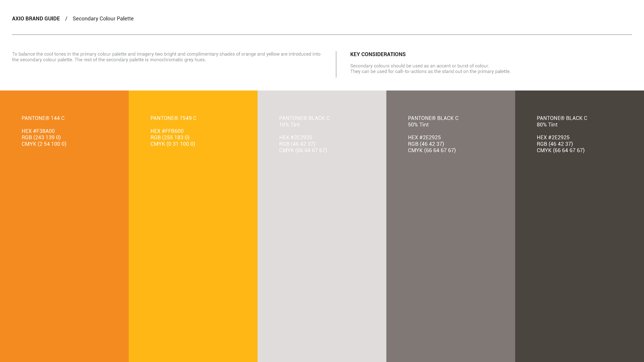644x362 pixels.
Task: Click CMYK (66 64 67 67) in the 80% Tint column
Action: click(560, 151)
